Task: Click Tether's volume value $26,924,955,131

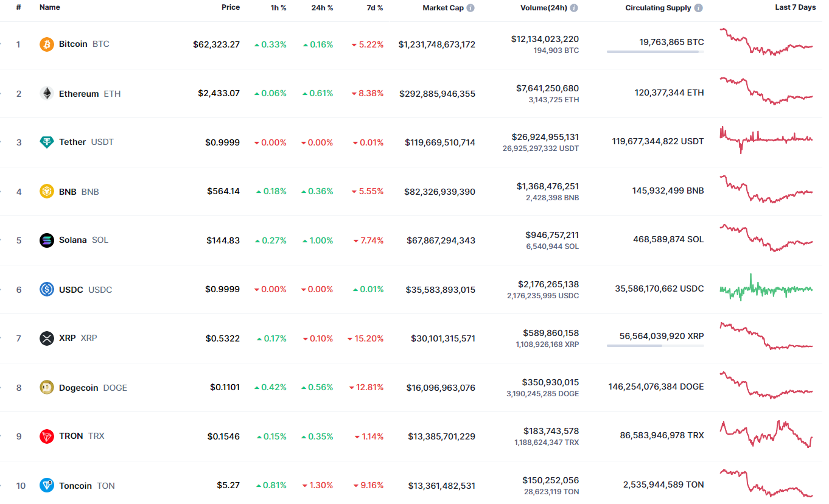Action: coord(545,137)
